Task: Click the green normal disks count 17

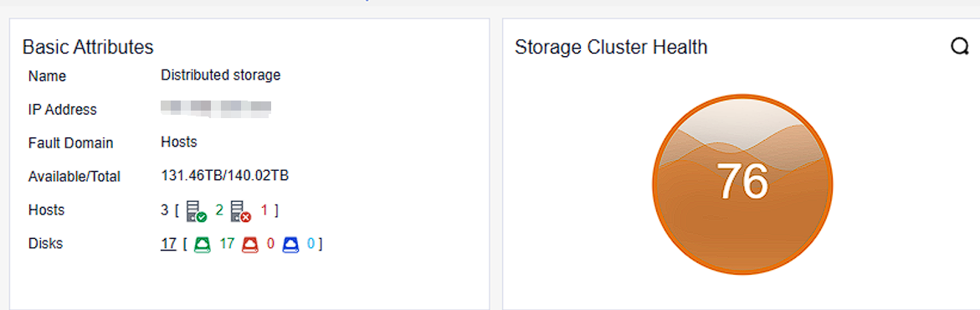Action: click(x=227, y=244)
